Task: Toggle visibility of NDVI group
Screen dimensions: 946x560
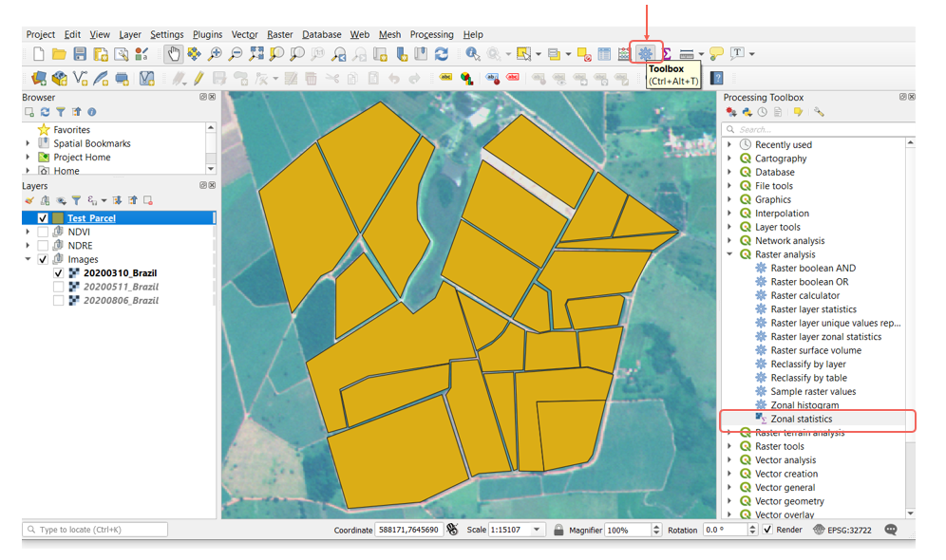Action: point(43,232)
